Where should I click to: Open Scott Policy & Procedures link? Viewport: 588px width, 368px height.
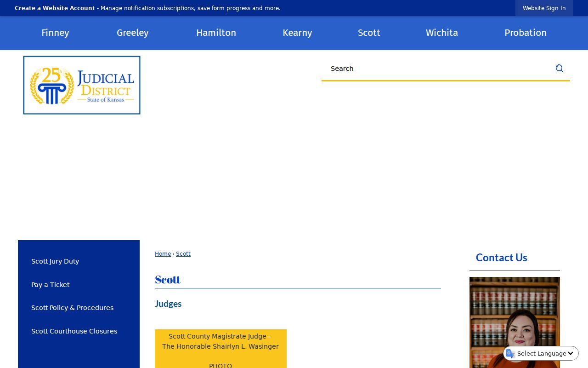click(x=72, y=308)
